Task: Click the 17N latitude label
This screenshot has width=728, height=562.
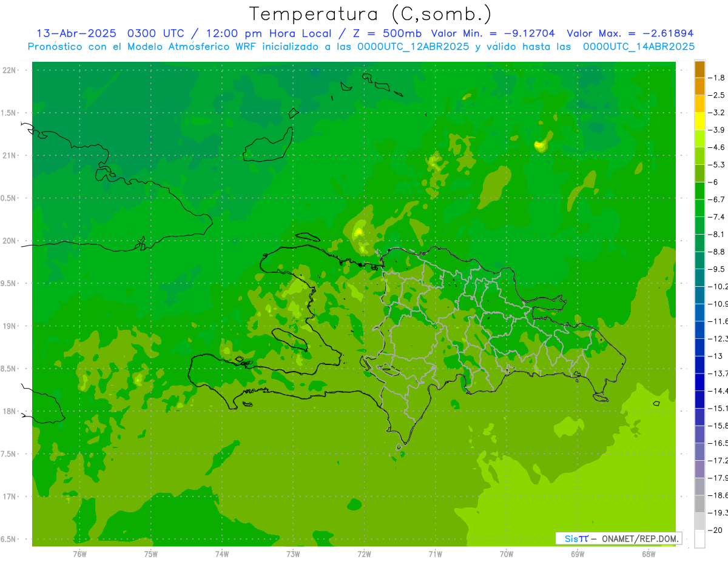Action: click(x=10, y=497)
